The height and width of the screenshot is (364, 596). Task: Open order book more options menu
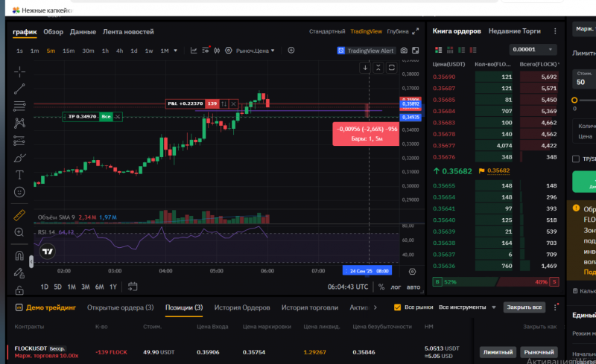pyautogui.click(x=555, y=31)
